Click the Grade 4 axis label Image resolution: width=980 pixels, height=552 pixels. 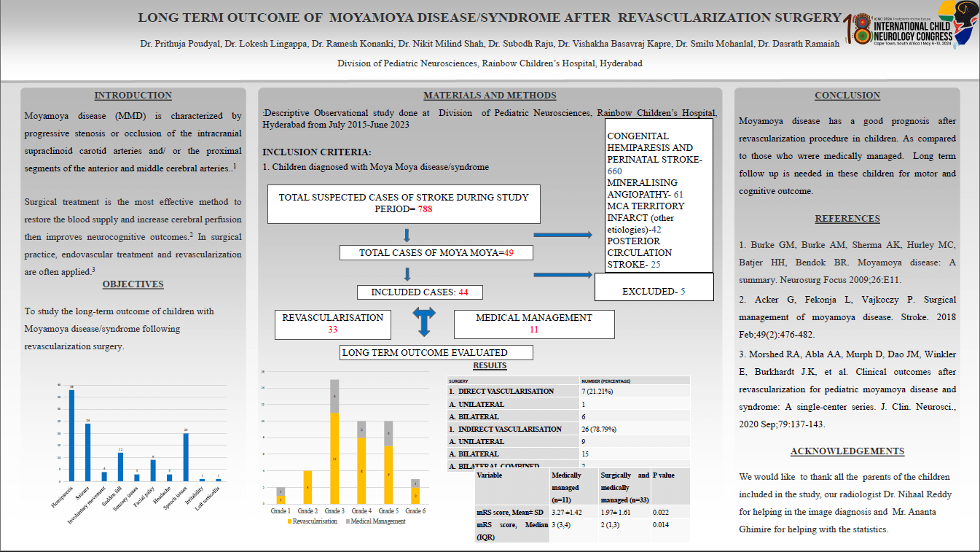click(361, 511)
